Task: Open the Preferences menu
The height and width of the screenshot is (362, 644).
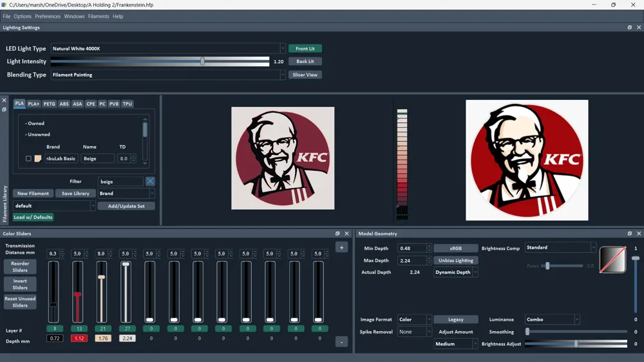Action: point(48,17)
